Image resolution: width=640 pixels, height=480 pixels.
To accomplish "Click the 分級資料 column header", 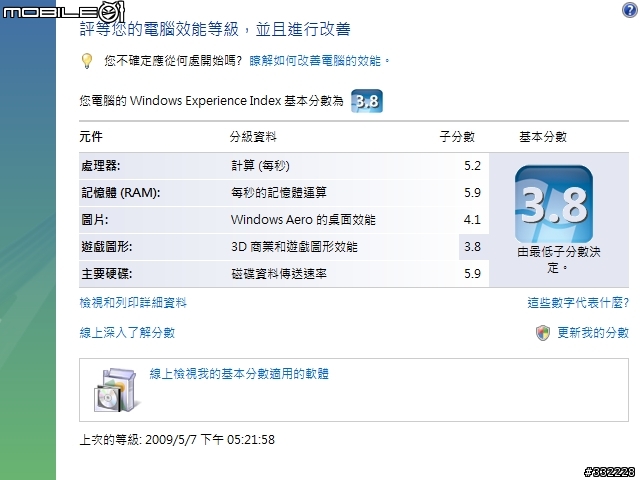I will [253, 136].
